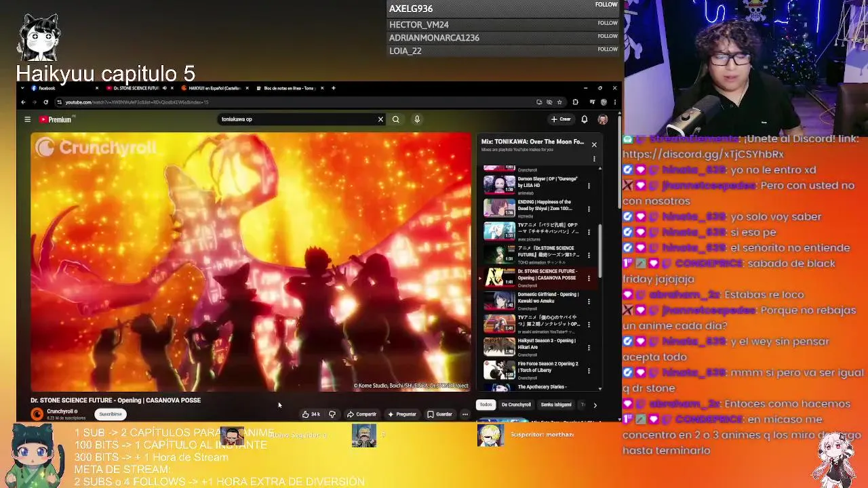
Task: Open more actions under the video
Action: coord(465,414)
